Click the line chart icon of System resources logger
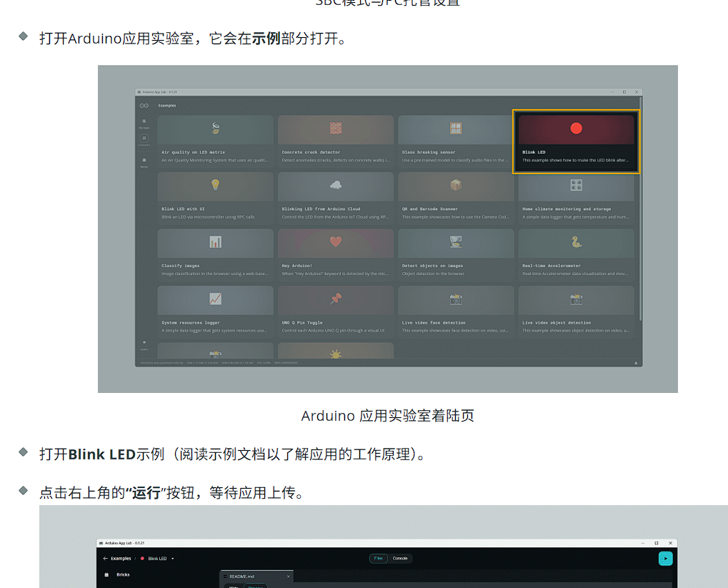The height and width of the screenshot is (588, 728). [216, 299]
